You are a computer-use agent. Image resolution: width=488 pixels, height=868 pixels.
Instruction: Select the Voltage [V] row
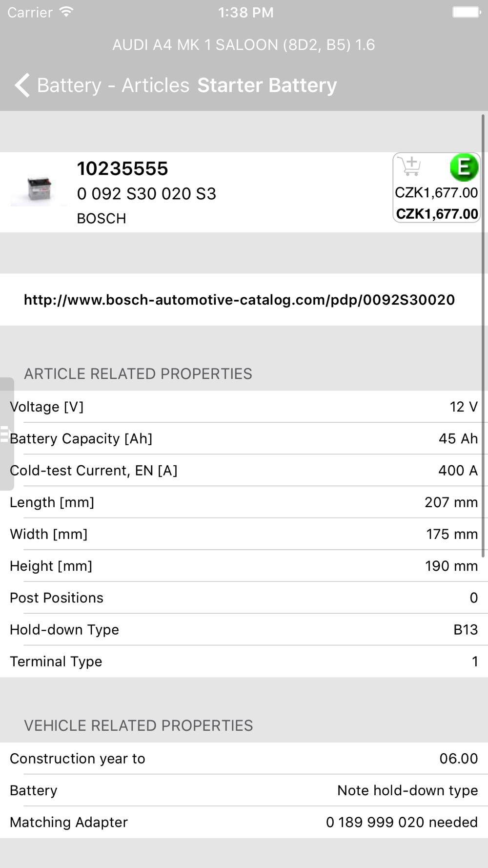point(244,407)
